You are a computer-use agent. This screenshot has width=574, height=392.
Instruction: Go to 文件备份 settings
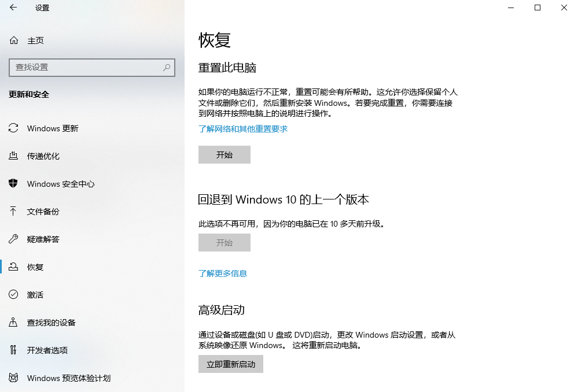(x=43, y=212)
